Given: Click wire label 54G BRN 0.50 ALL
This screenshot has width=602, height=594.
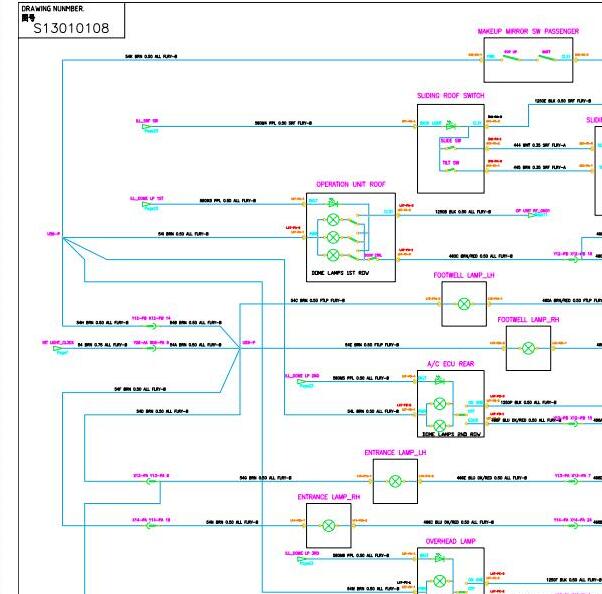Looking at the screenshot, I should (x=266, y=478).
